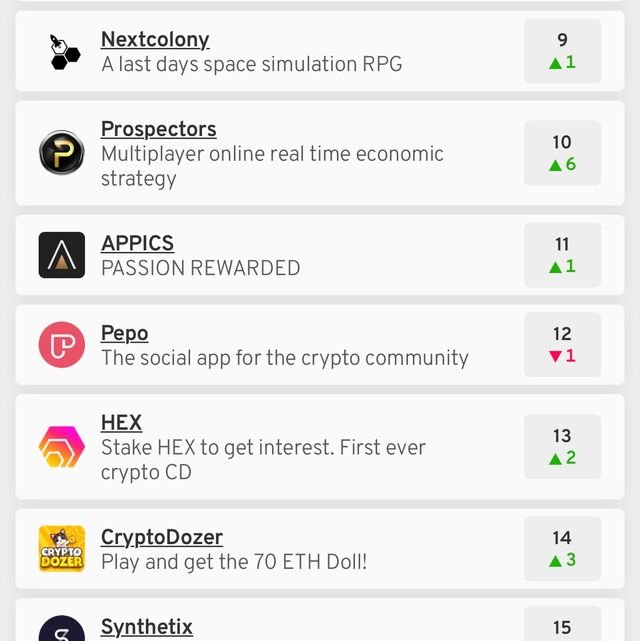This screenshot has height=641, width=640.
Task: Click Prospectors' rank 10 badge
Action: point(562,153)
